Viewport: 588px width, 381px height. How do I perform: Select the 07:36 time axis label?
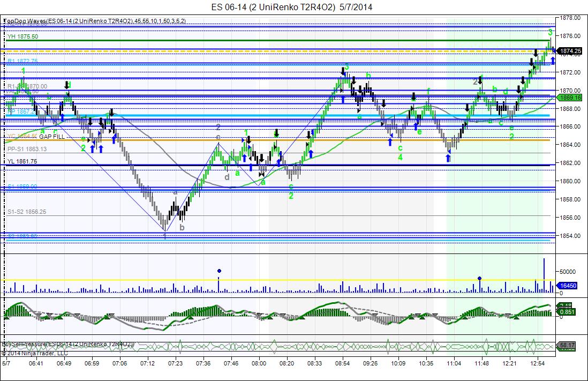[x=203, y=363]
